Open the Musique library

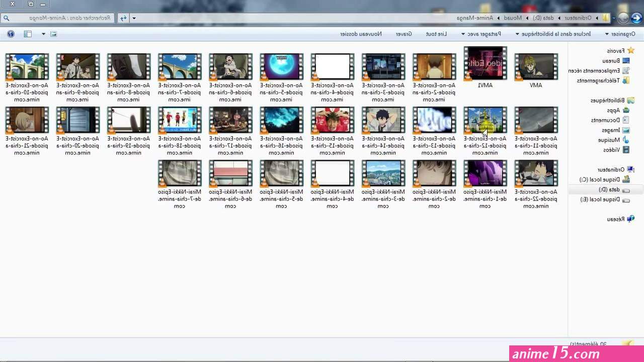pos(613,140)
